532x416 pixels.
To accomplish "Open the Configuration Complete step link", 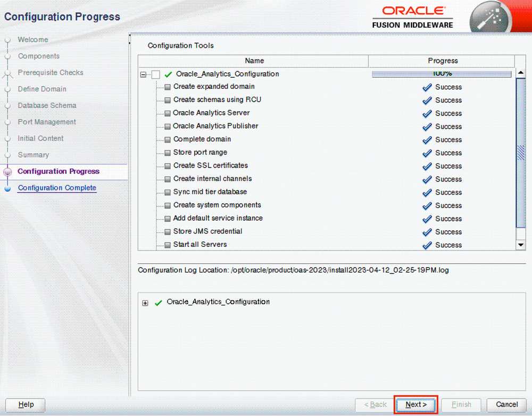I will (57, 188).
